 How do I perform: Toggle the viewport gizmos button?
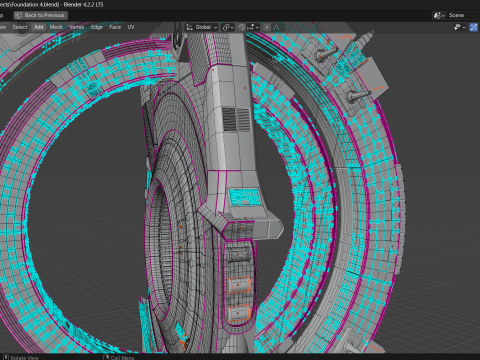click(474, 27)
